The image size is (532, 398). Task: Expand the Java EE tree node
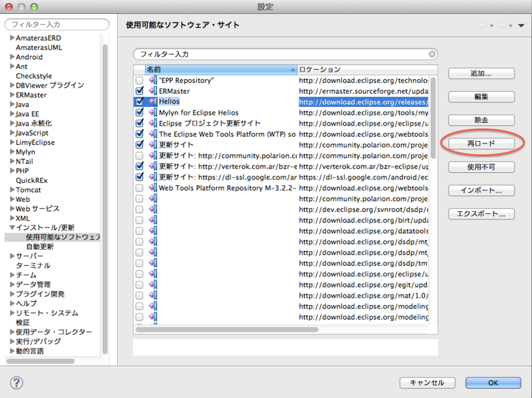(12, 114)
